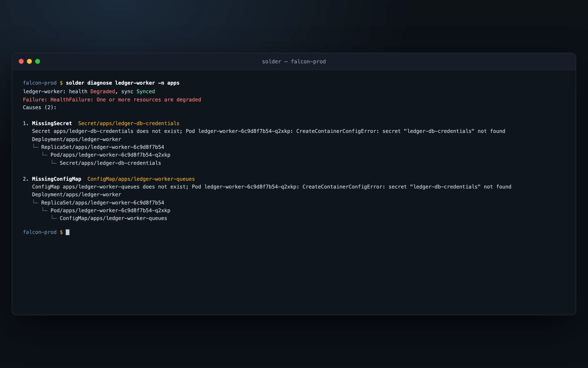The image size is (588, 368).
Task: Click the ReplicaSet row under MissingConfigMap
Action: pos(102,203)
